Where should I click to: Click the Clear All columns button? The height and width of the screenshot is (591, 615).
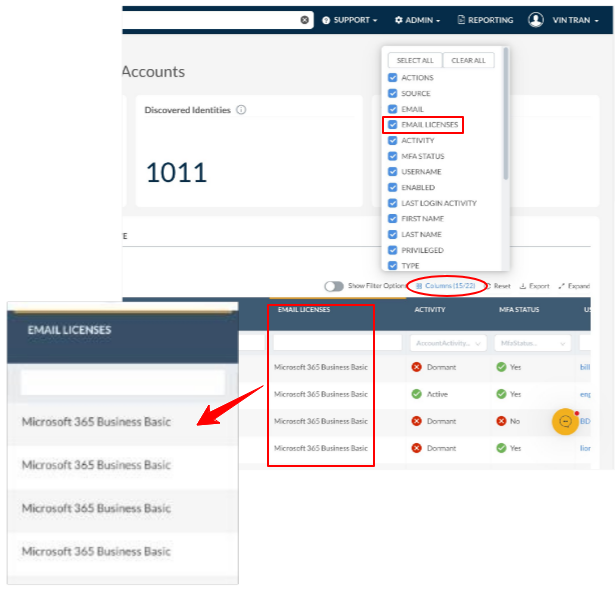pos(468,60)
